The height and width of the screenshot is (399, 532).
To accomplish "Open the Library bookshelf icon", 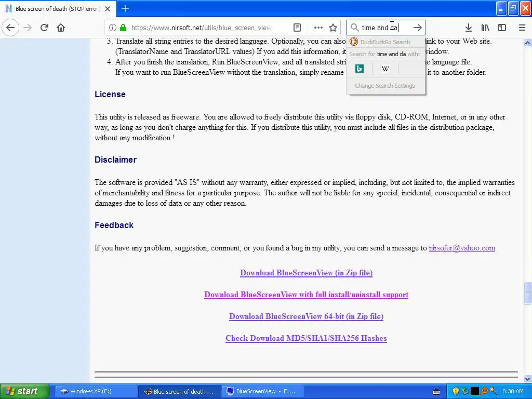I will pyautogui.click(x=485, y=28).
